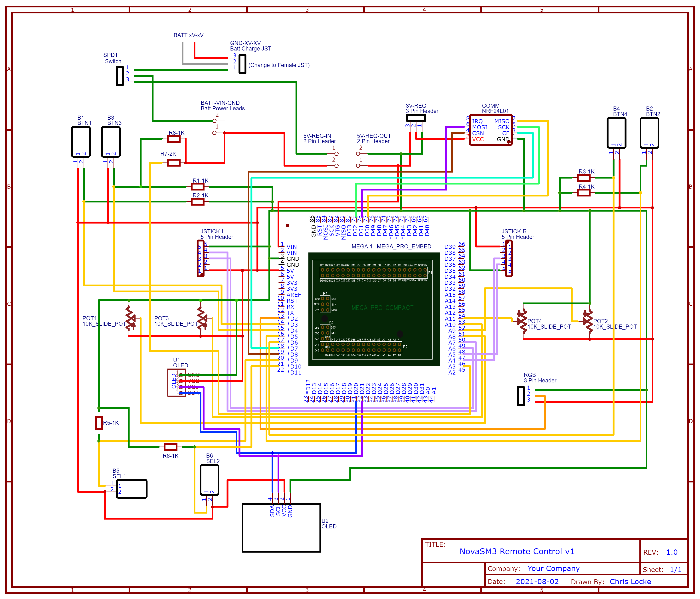Image resolution: width=700 pixels, height=599 pixels.
Task: Click the R5-1K vertical resistor symbol
Action: tap(99, 423)
